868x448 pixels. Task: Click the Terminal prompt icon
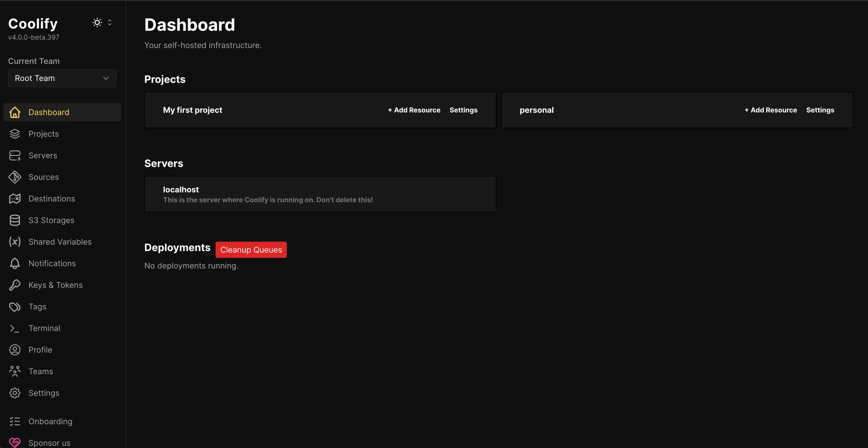[15, 328]
